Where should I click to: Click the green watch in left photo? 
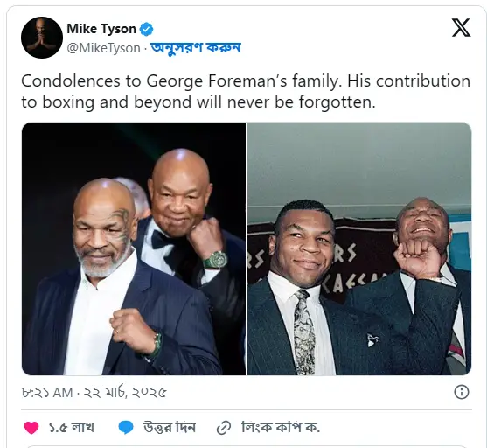point(215,261)
